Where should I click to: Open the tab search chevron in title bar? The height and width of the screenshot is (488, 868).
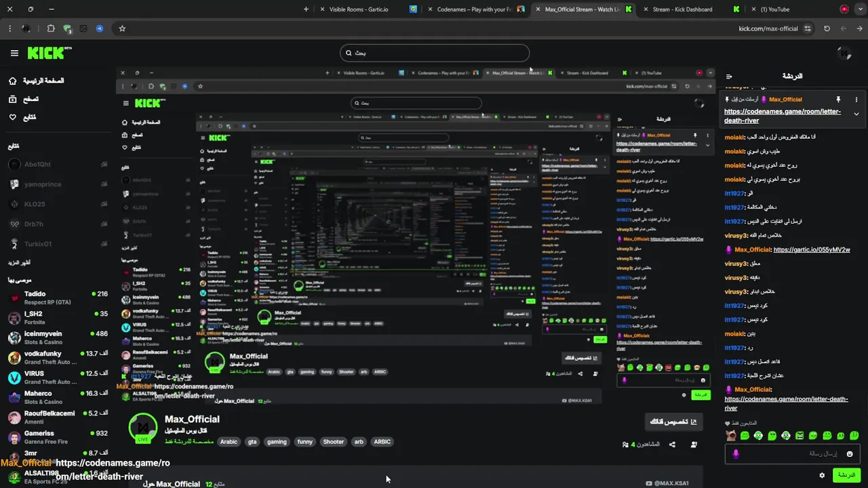click(860, 9)
